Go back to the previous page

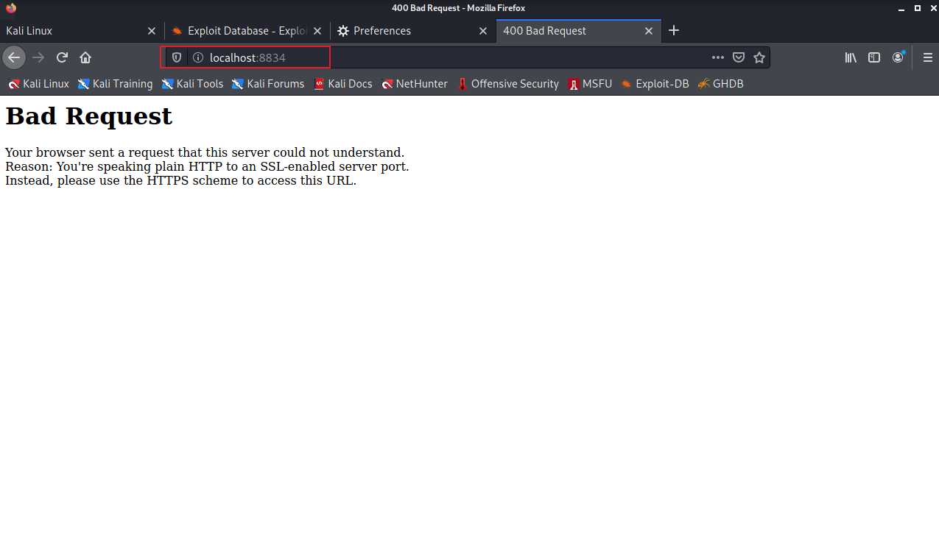[14, 57]
